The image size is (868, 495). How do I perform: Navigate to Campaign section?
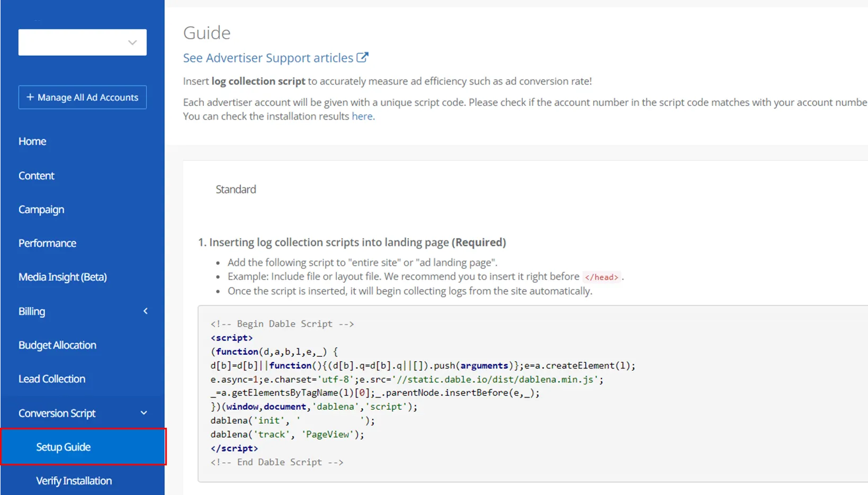coord(41,210)
